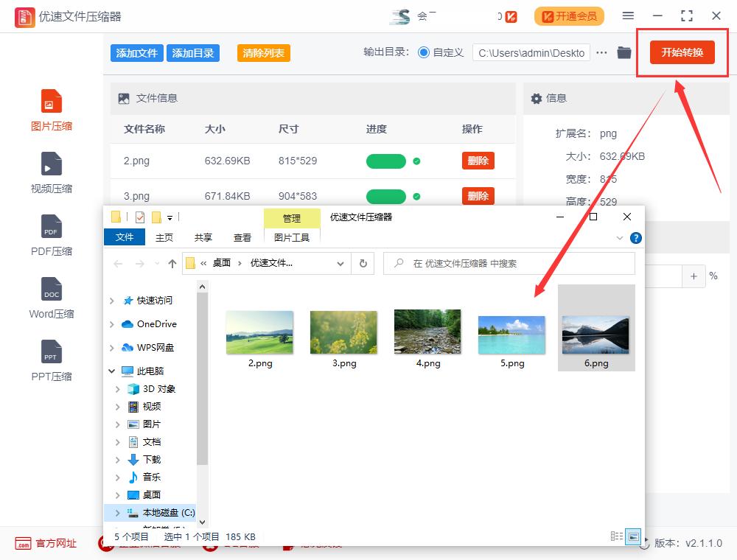This screenshot has width=737, height=560.
Task: Expand the ribbon options chevron
Action: point(619,237)
